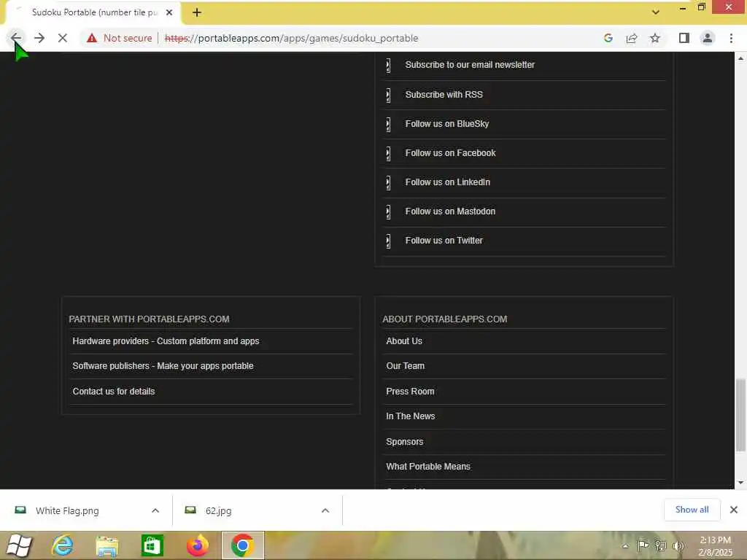
Task: Click the browser forward arrow
Action: [39, 38]
